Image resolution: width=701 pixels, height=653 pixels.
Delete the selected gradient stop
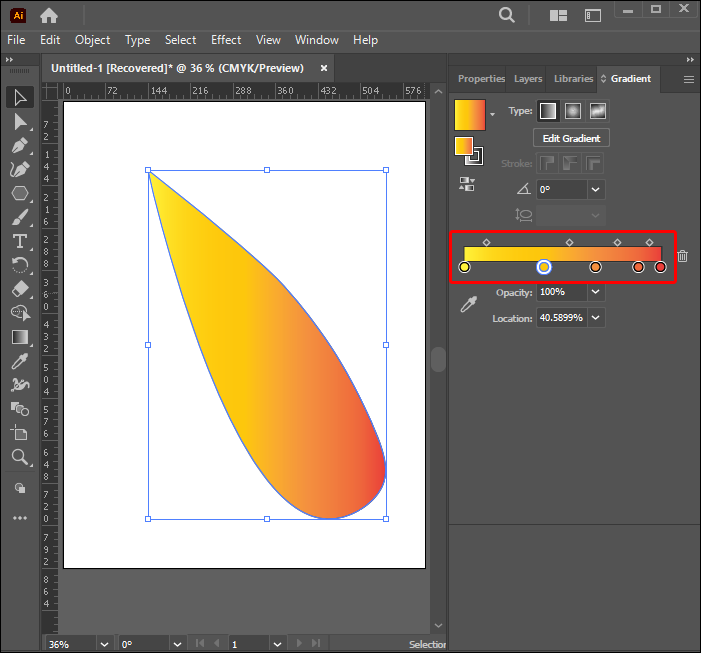tap(682, 256)
